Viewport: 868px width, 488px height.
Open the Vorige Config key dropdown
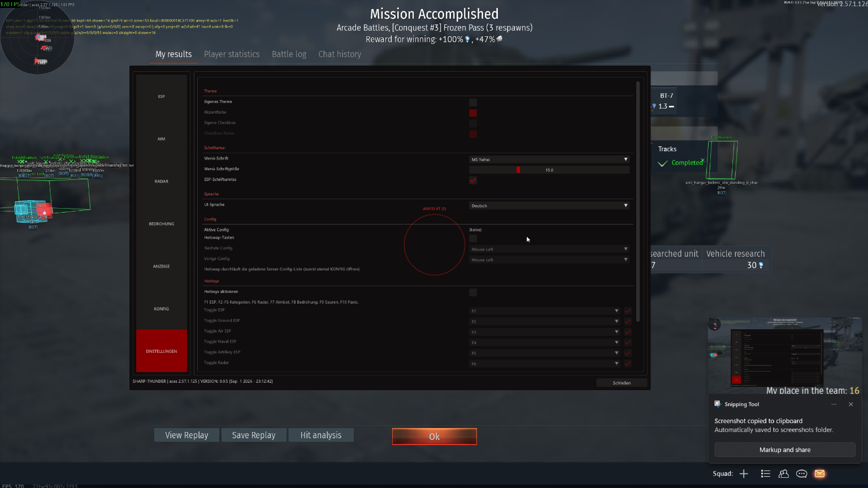(x=549, y=260)
